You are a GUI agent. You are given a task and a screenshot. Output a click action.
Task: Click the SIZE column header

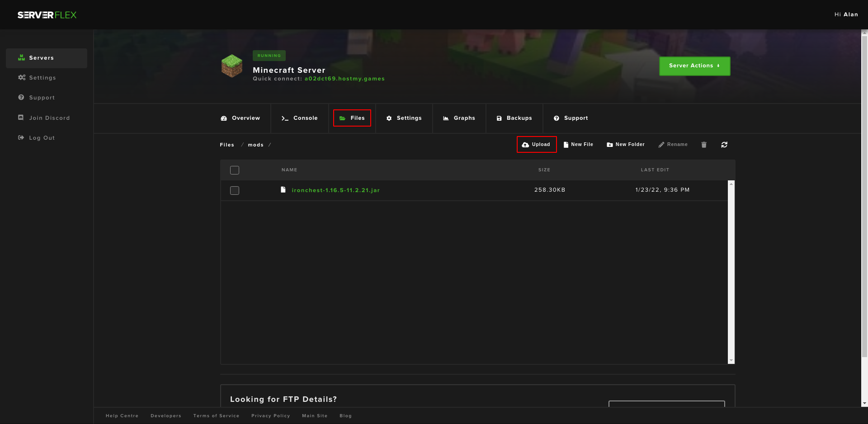(544, 170)
